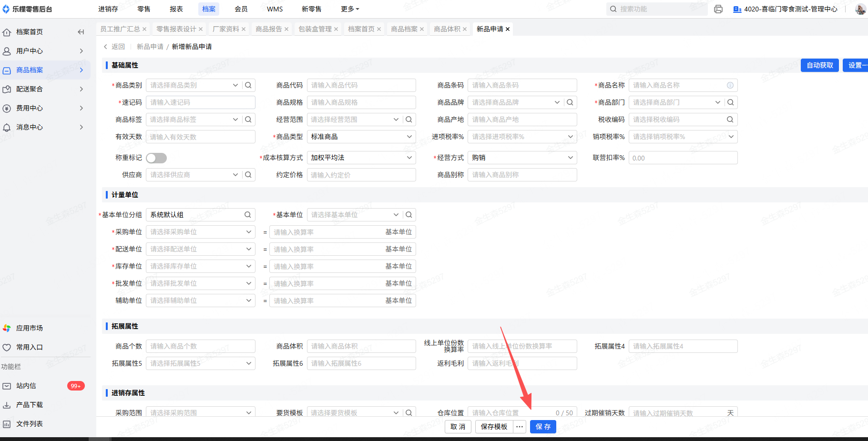Click the search icon beside 基本单位
Screen dimensions: 868x441
click(409, 215)
